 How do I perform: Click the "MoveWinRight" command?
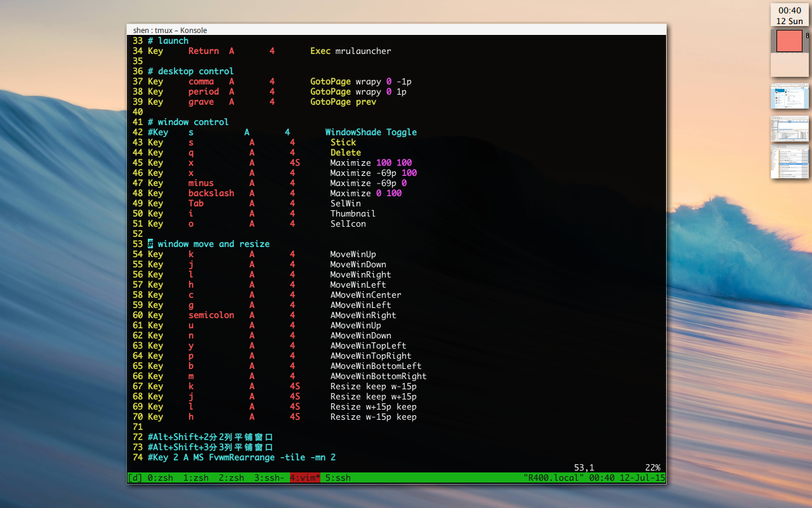[x=361, y=274]
